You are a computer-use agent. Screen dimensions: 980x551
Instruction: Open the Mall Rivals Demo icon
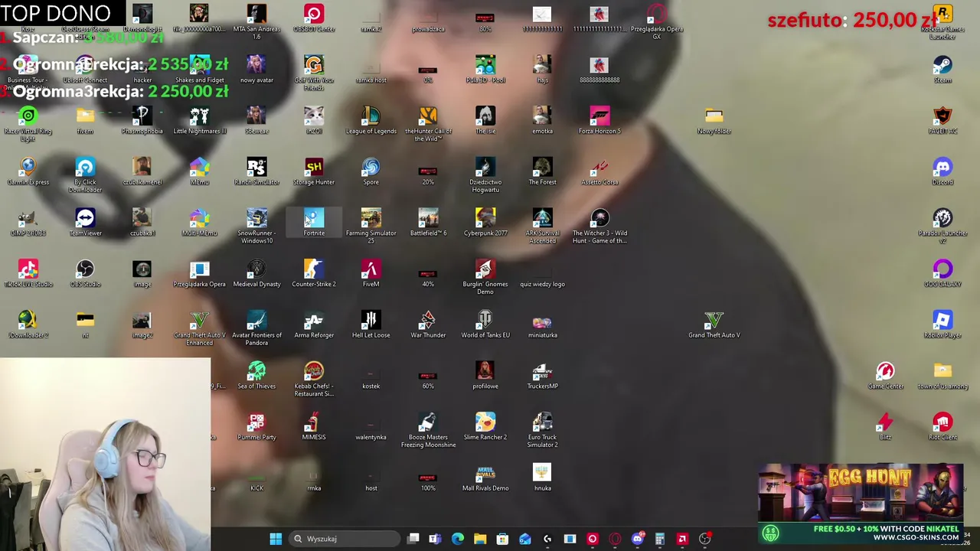(485, 478)
